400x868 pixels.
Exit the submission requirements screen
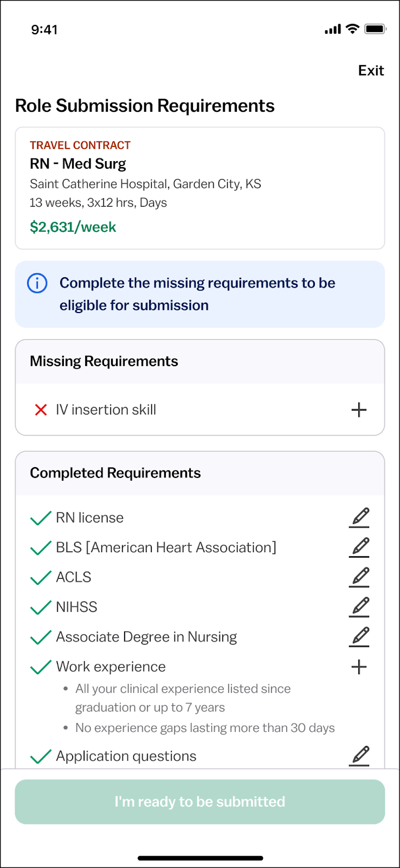coord(371,71)
